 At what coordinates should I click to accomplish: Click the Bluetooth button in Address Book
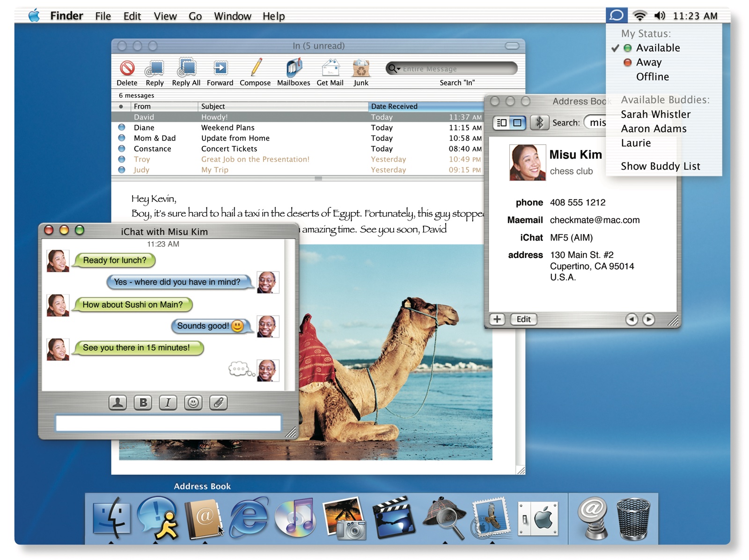[539, 123]
